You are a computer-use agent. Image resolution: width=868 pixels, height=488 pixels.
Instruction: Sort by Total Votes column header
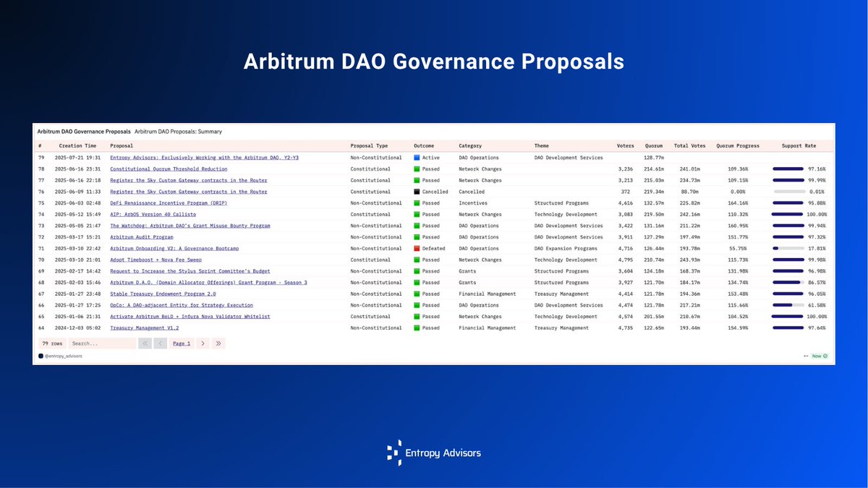689,145
